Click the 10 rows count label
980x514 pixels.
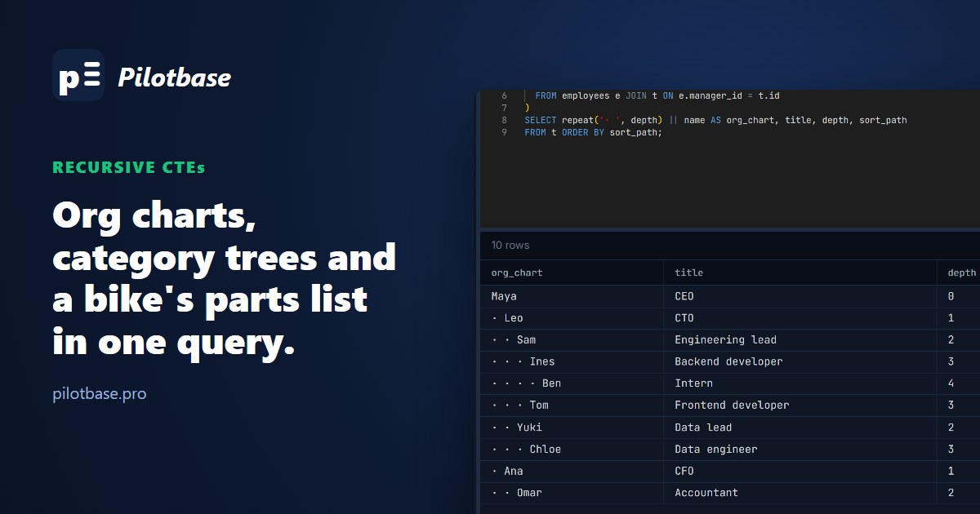coord(510,246)
